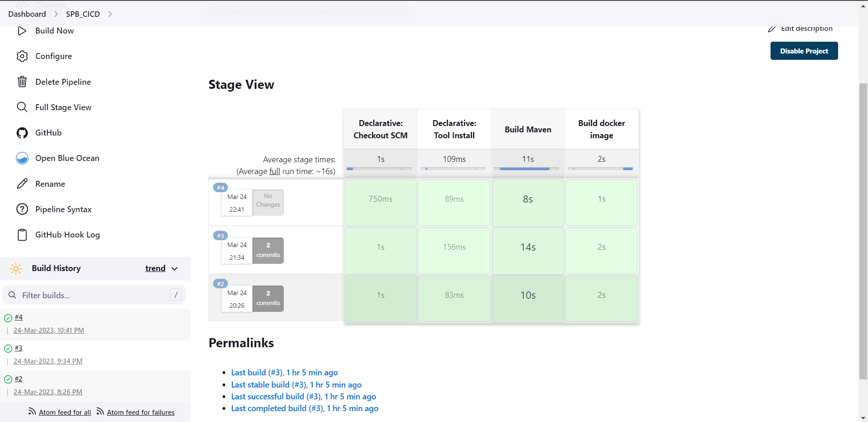
Task: Click the Rename pencil icon
Action: pyautogui.click(x=22, y=184)
